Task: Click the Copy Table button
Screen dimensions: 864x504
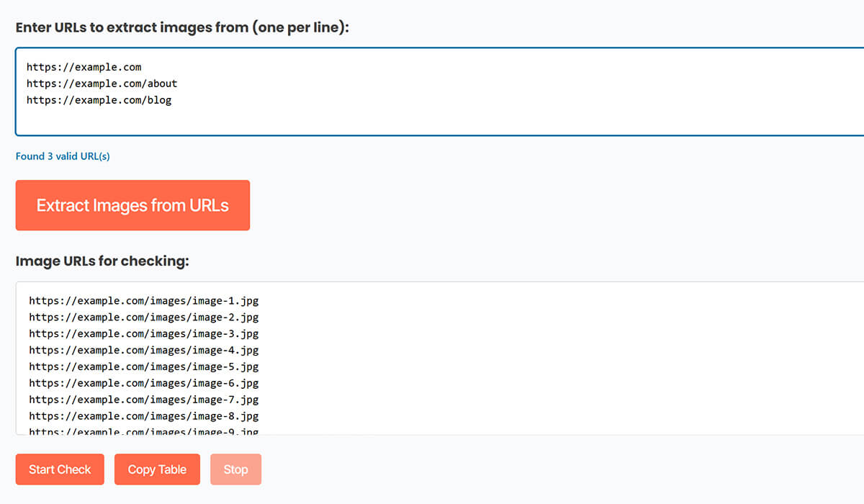Action: [157, 469]
